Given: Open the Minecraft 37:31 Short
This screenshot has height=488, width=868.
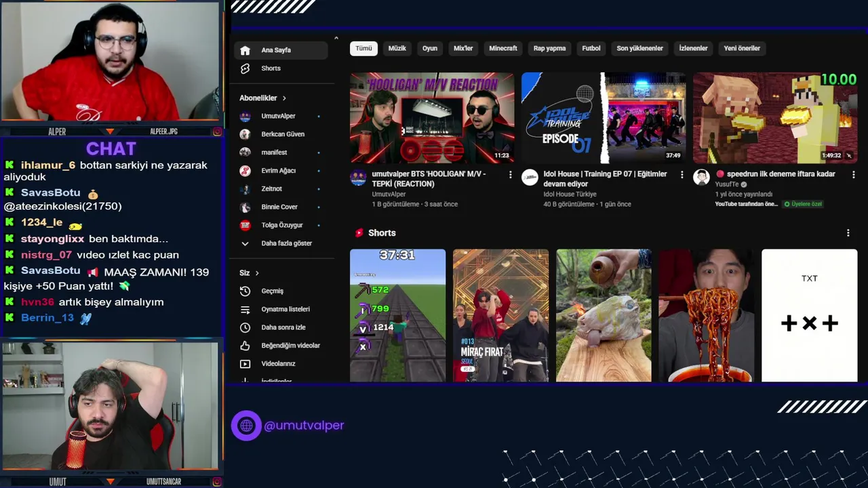Looking at the screenshot, I should click(x=397, y=316).
